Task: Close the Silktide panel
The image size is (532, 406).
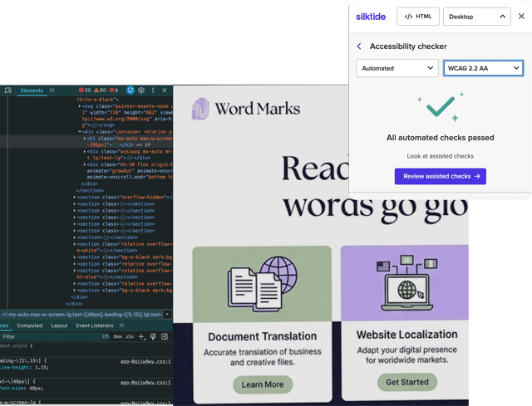Action: coord(521,17)
